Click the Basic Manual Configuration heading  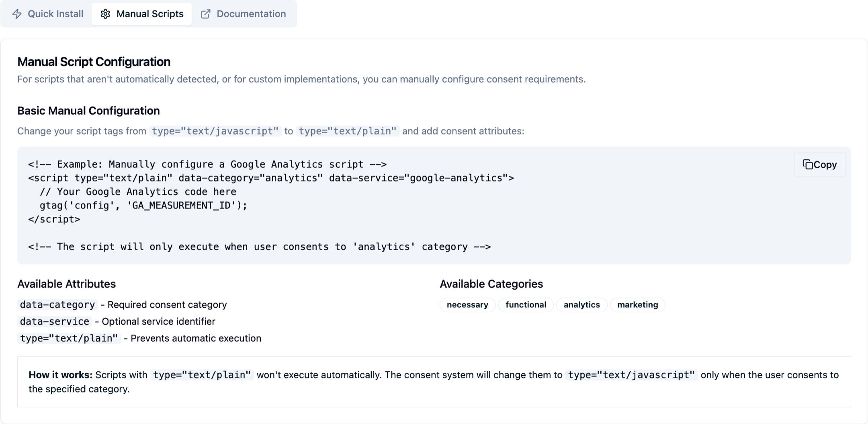[88, 111]
